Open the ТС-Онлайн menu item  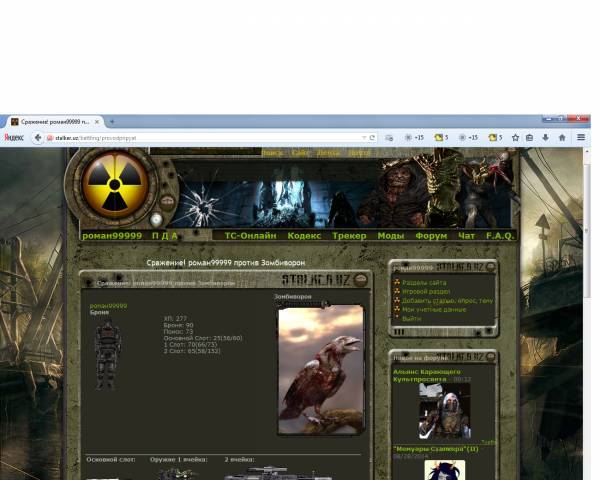click(250, 236)
